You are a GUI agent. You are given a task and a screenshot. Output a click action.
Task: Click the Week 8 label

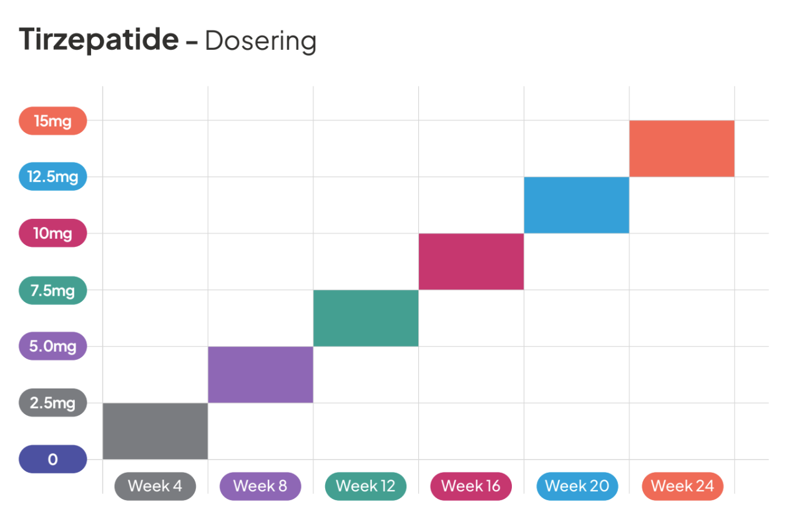coord(260,486)
